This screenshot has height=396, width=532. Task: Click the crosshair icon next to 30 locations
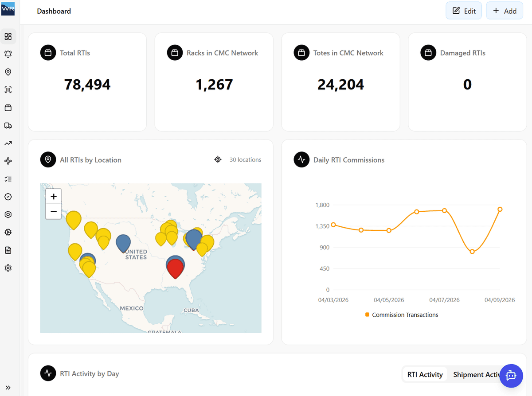coord(218,159)
